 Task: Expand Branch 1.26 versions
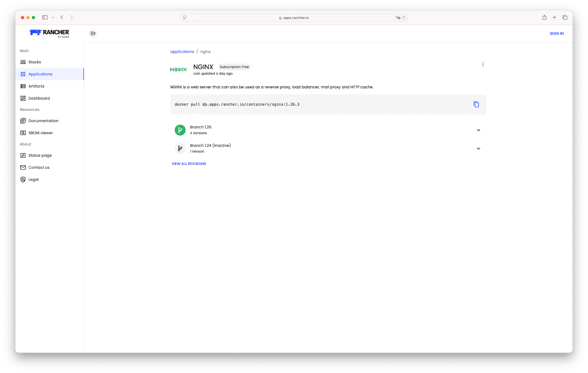tap(479, 130)
